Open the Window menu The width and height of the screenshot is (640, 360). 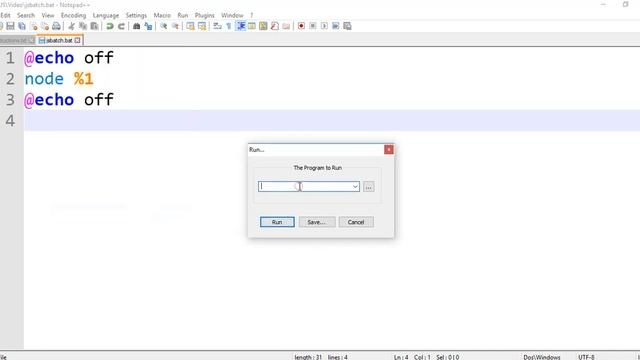pos(232,15)
